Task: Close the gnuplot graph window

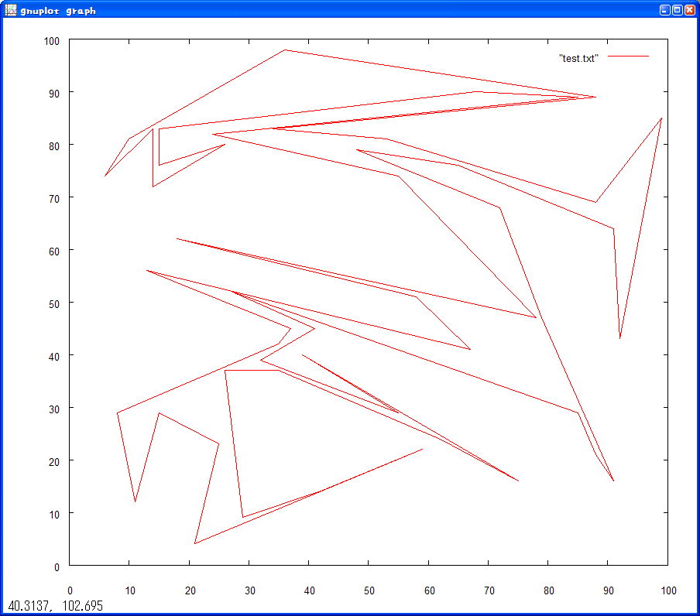Action: click(689, 10)
